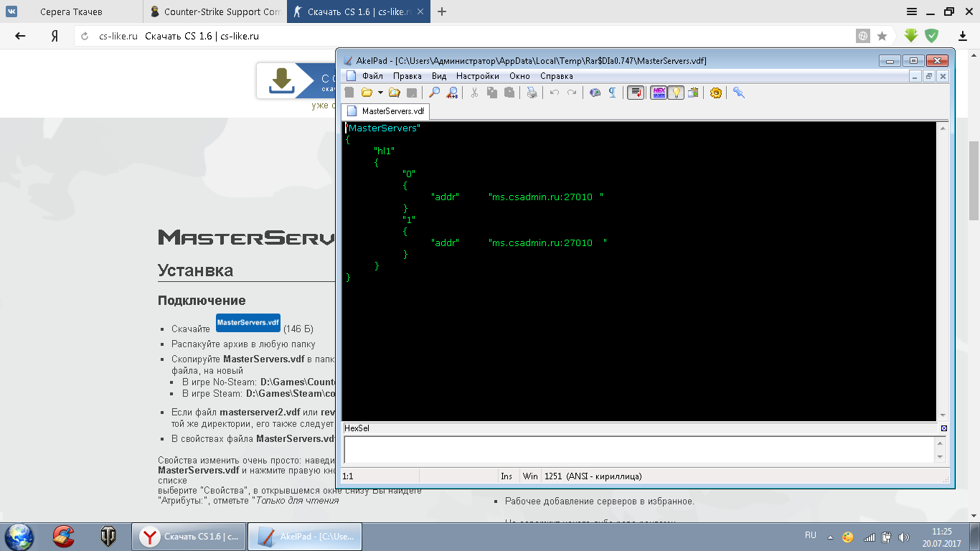Viewport: 980px width, 551px height.
Task: Open the Окно menu
Action: pos(519,76)
